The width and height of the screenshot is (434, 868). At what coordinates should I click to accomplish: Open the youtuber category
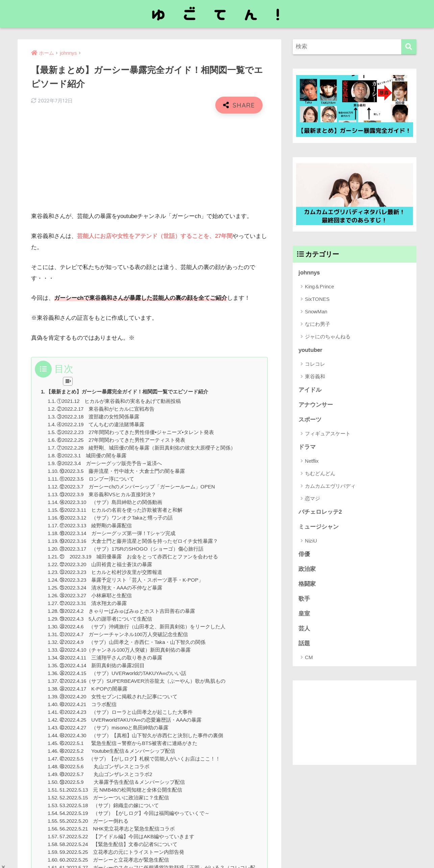tap(310, 350)
